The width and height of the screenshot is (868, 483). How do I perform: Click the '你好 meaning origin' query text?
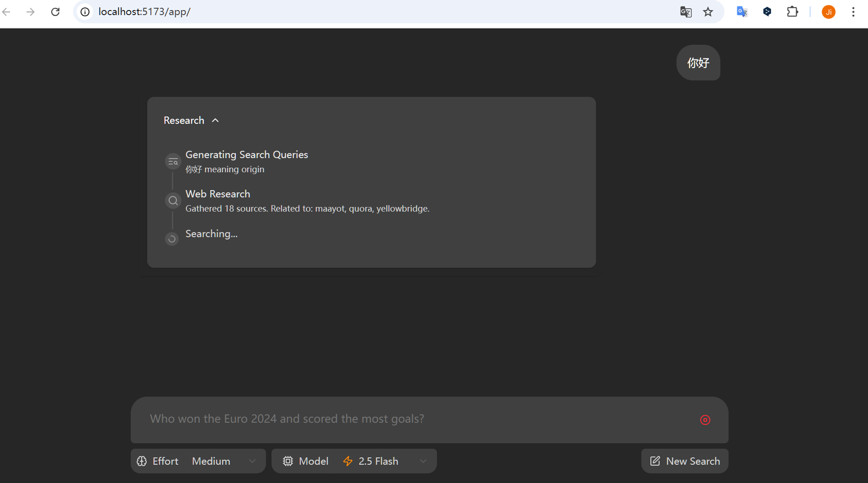tap(225, 169)
